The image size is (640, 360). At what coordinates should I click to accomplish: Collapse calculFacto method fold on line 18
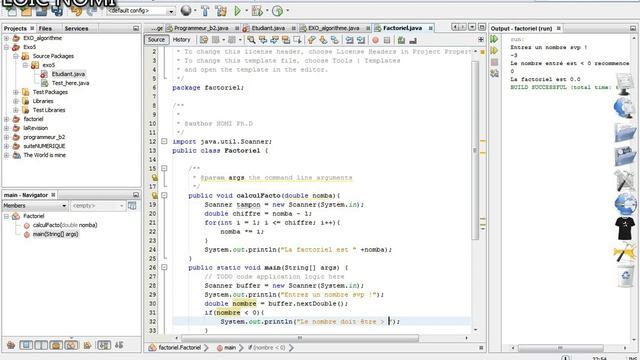click(x=164, y=196)
